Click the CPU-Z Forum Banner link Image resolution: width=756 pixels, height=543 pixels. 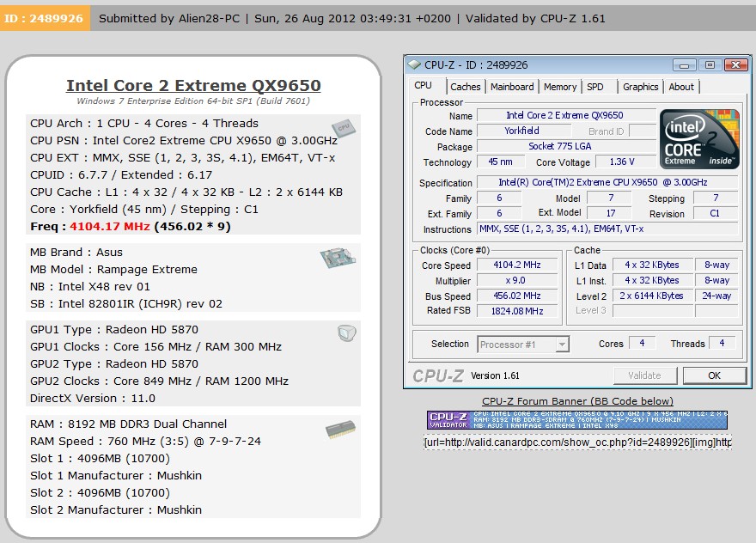tap(576, 401)
